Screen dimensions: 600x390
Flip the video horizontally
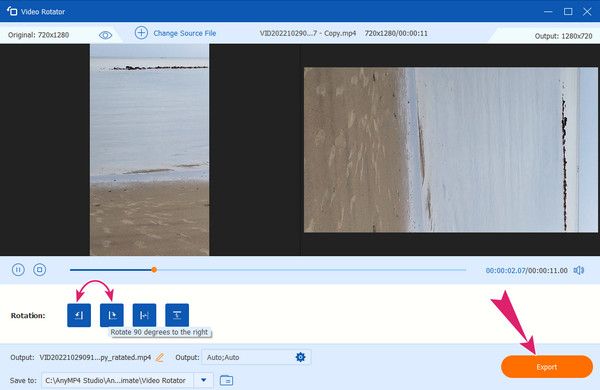pyautogui.click(x=144, y=315)
